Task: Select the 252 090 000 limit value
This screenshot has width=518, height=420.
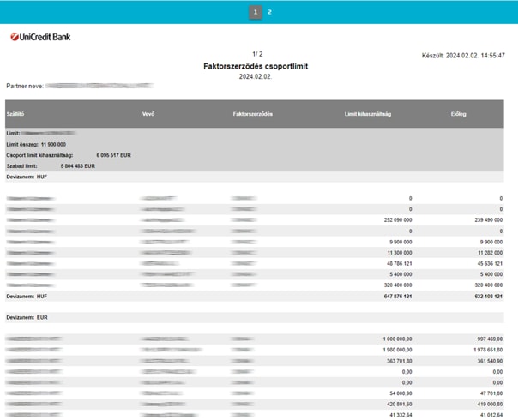Action: coord(395,220)
